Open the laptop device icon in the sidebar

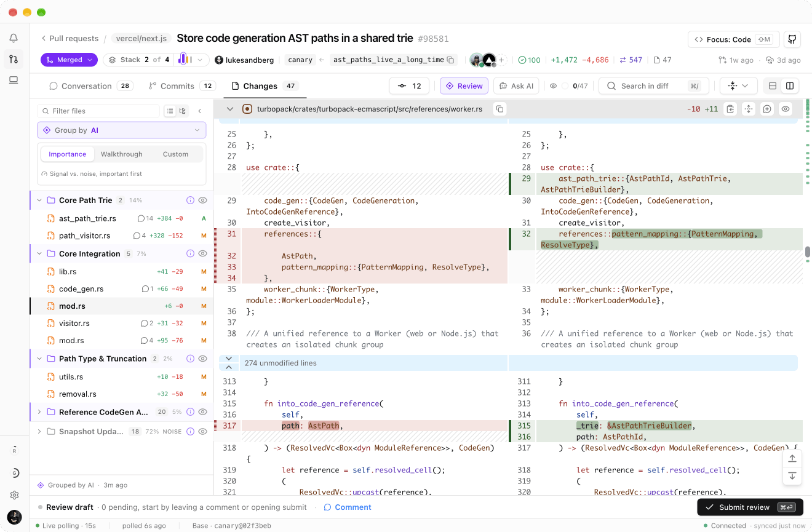14,80
